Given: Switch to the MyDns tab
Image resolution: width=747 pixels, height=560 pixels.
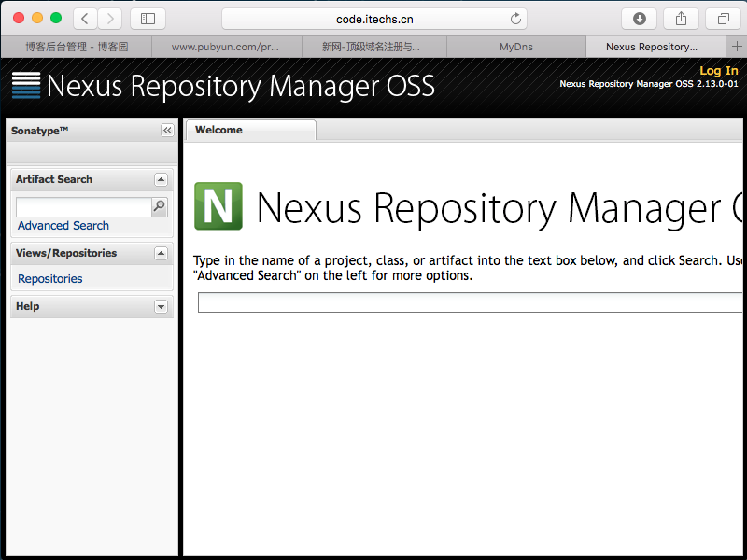Looking at the screenshot, I should (516, 47).
